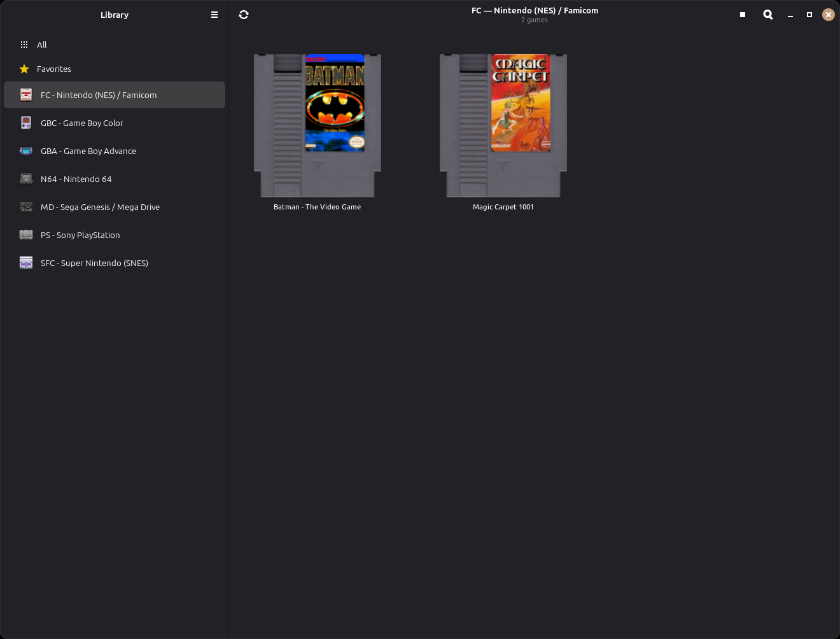Show Favorites games list

115,69
